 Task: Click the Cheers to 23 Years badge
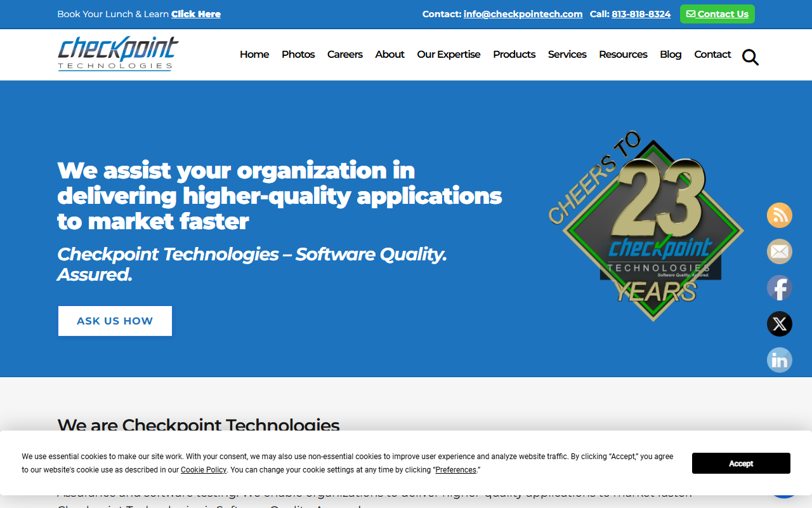pyautogui.click(x=646, y=227)
